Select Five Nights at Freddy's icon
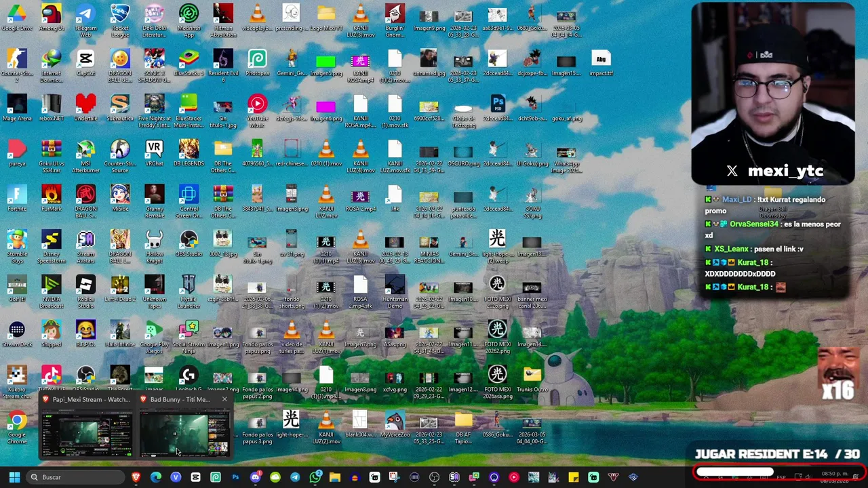Screen dimensions: 868x488 (154, 111)
